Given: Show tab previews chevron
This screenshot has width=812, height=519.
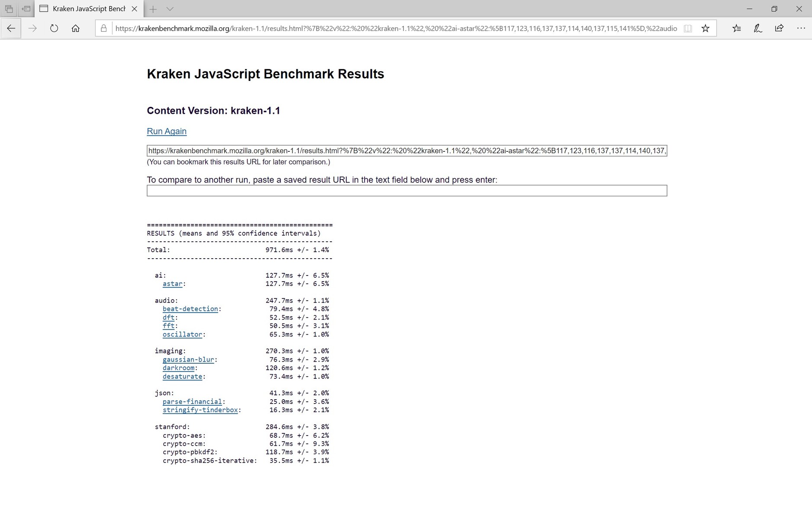Looking at the screenshot, I should tap(170, 9).
